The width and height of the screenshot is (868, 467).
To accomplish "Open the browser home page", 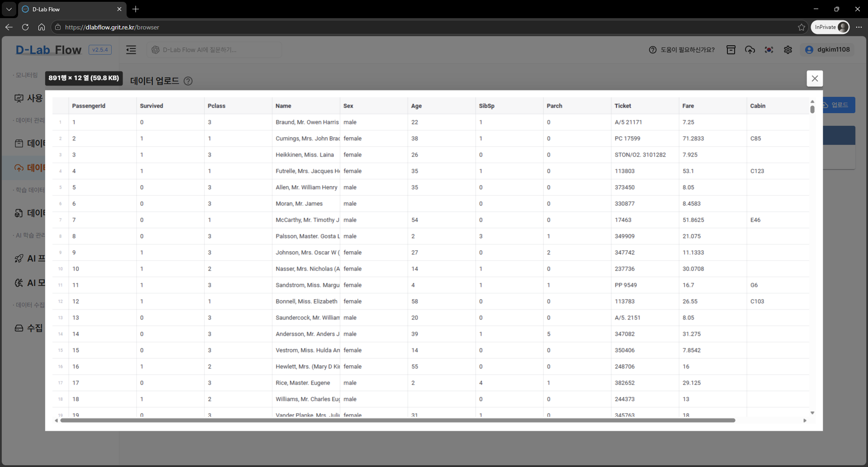I will 42,27.
